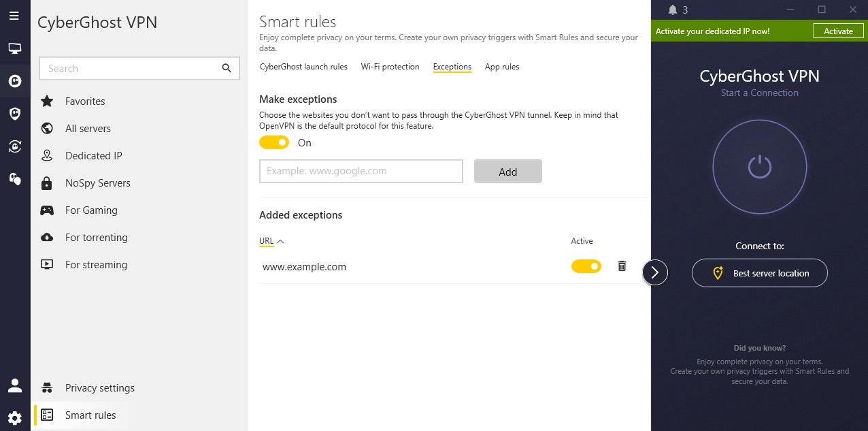The height and width of the screenshot is (431, 868).
Task: Click the NoSpy Servers padlock icon
Action: 47,183
